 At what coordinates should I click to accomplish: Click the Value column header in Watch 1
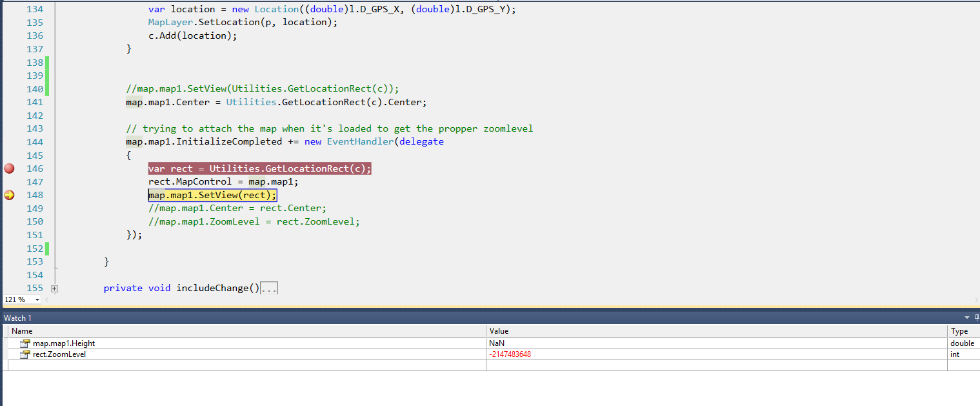click(717, 330)
